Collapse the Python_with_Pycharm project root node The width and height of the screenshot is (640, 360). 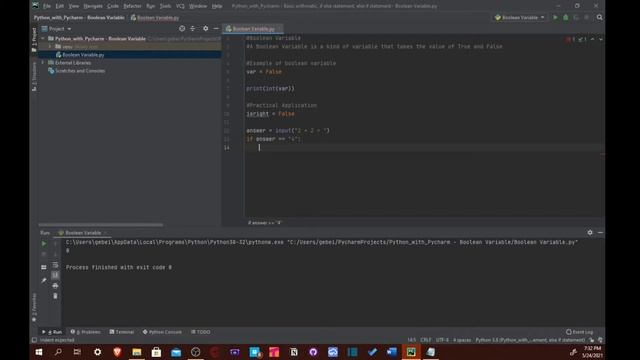pyautogui.click(x=43, y=38)
